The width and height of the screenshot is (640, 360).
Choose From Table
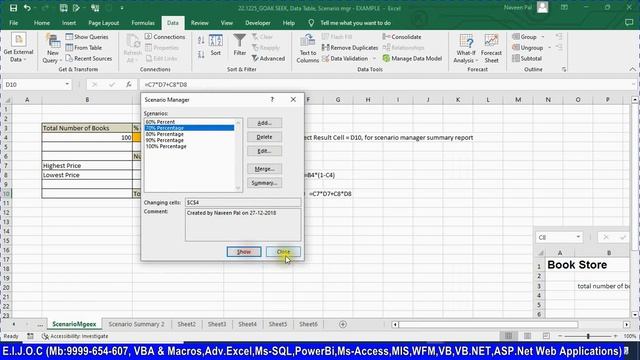tap(84, 48)
